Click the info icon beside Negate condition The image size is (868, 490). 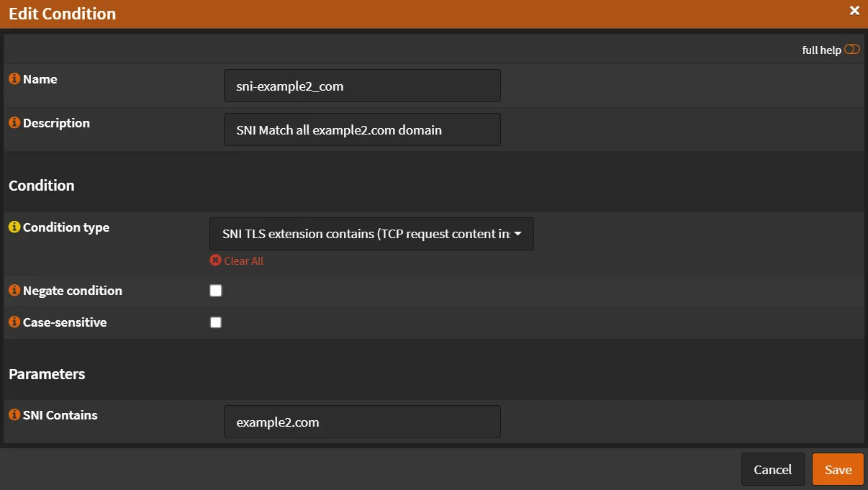coord(14,291)
